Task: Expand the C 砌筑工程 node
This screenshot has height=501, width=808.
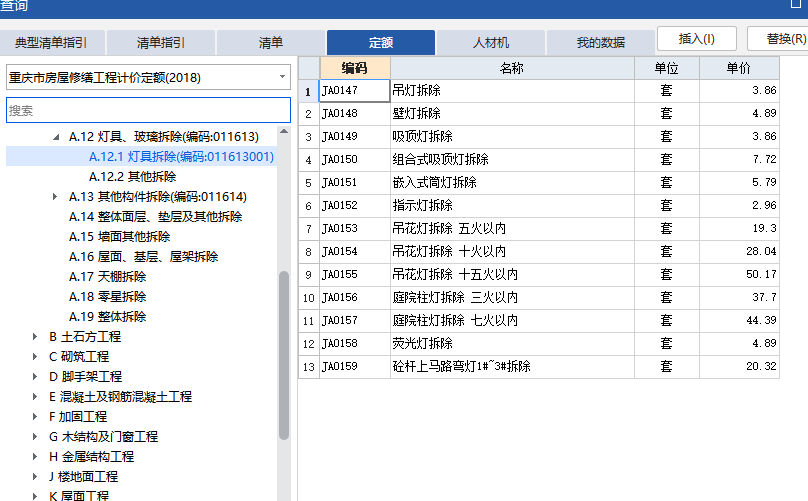Action: pyautogui.click(x=35, y=356)
